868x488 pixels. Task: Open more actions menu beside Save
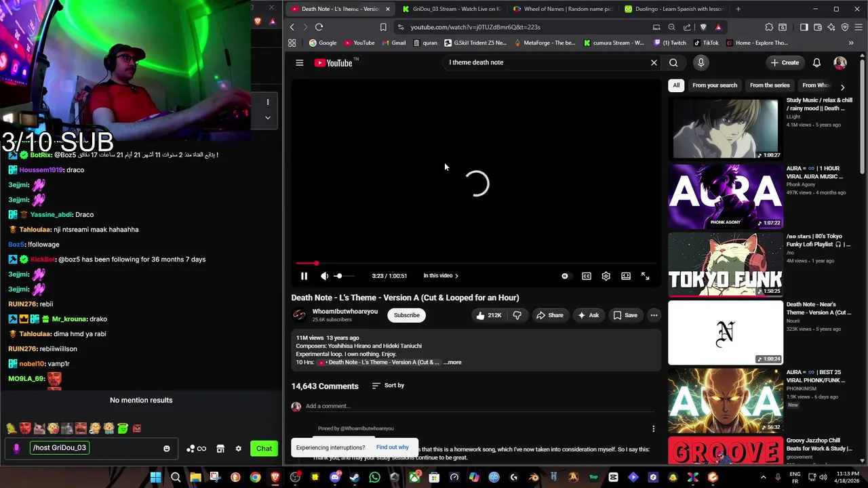654,315
